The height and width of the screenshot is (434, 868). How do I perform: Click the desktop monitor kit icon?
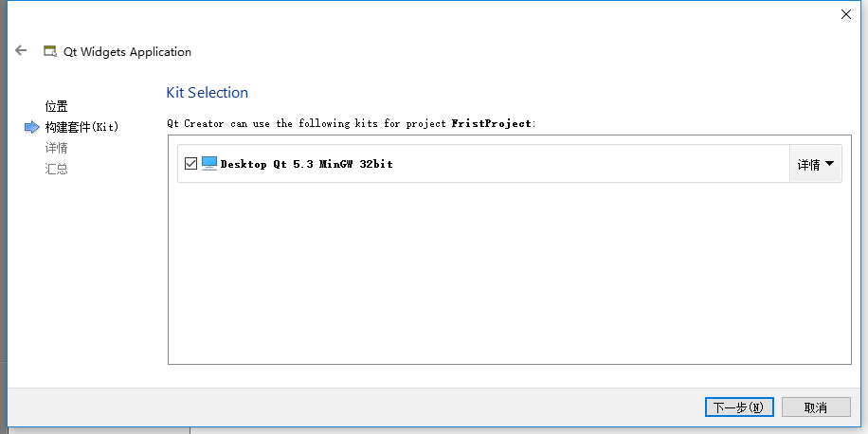click(209, 163)
